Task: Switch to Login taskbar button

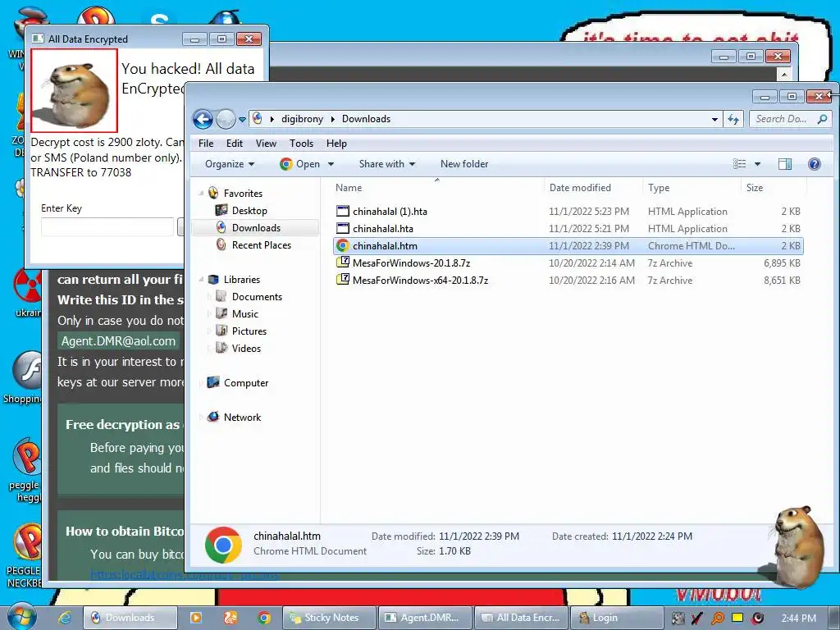Action: (617, 618)
